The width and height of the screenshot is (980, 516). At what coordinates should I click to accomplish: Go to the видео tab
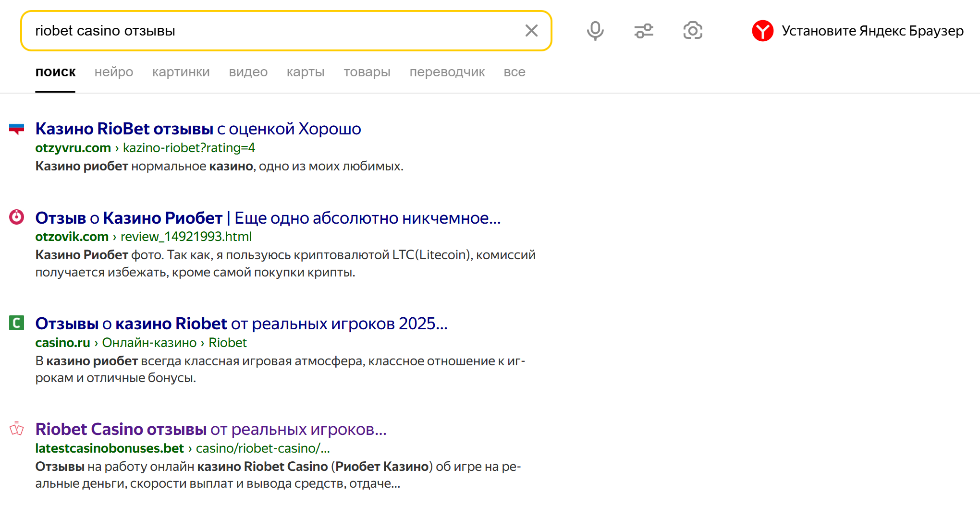coord(248,72)
